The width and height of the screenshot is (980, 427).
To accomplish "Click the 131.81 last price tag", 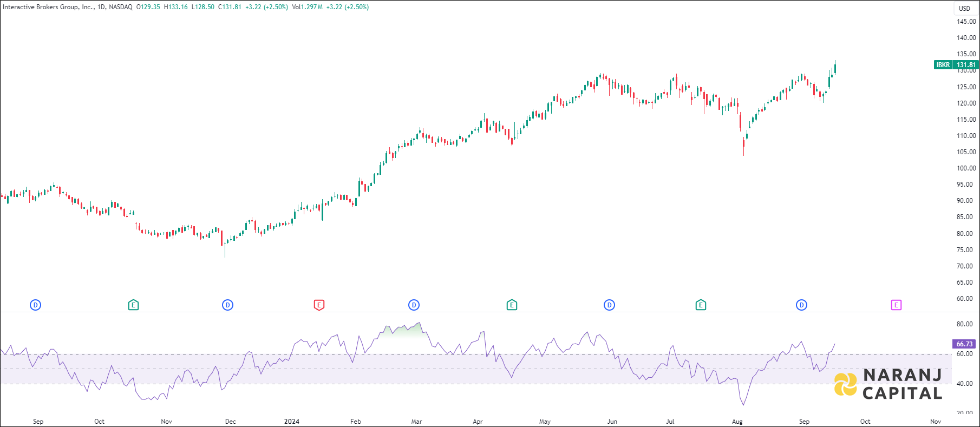I will (965, 65).
